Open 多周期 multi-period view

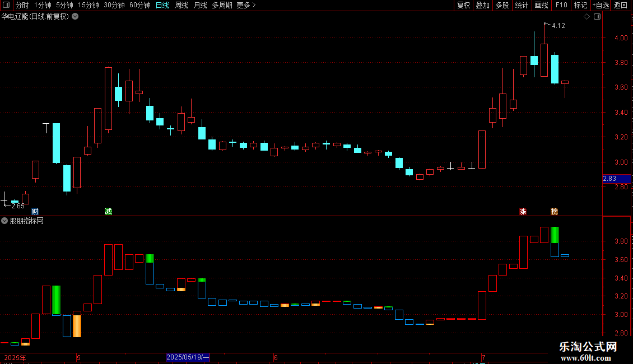tap(222, 5)
